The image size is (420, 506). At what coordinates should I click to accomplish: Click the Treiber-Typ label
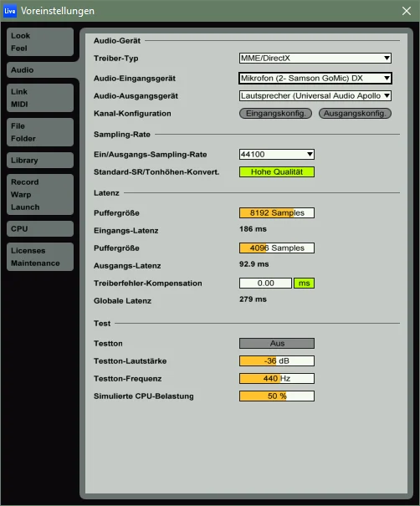pos(116,59)
